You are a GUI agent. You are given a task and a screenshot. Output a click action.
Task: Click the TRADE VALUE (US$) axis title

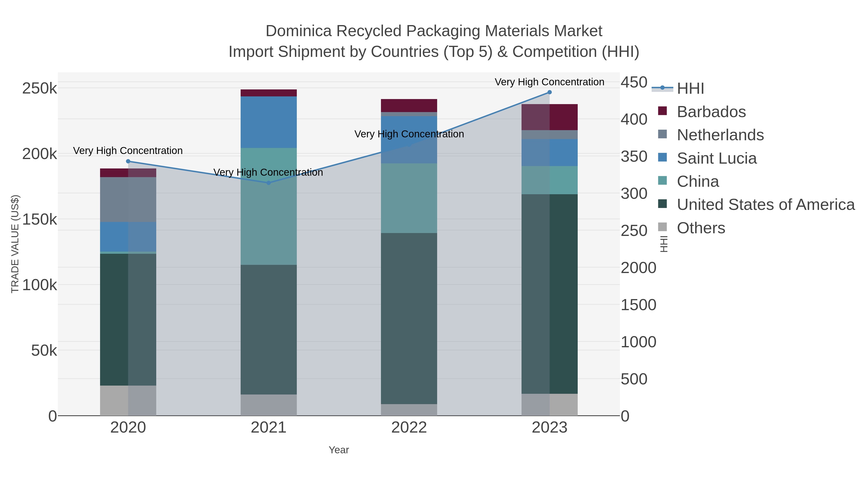tap(15, 244)
